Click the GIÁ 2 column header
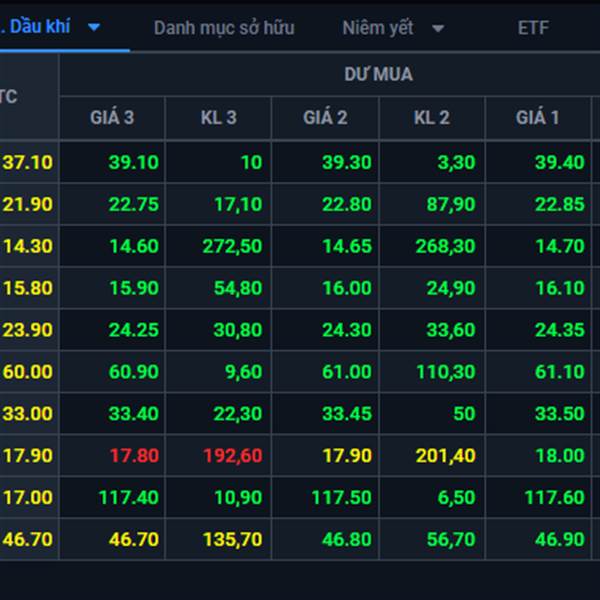Screen dimensions: 600x600 click(325, 117)
